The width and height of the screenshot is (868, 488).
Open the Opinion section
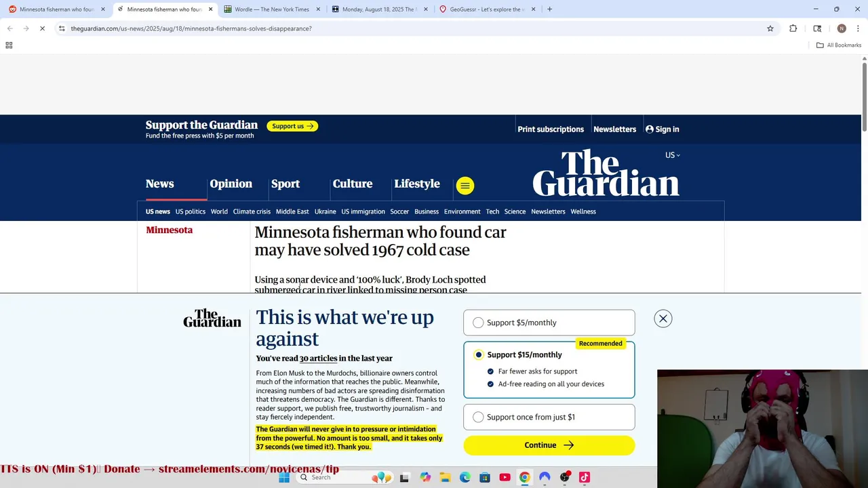click(x=231, y=184)
